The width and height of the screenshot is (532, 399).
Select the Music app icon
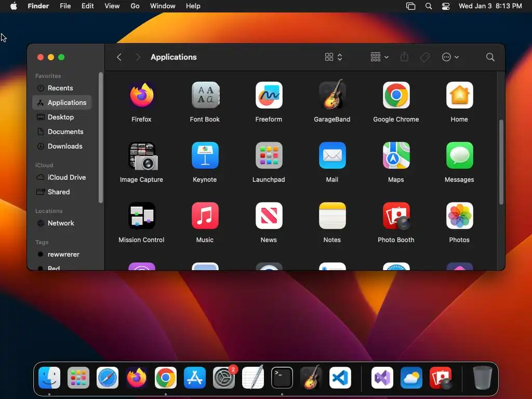pyautogui.click(x=205, y=216)
